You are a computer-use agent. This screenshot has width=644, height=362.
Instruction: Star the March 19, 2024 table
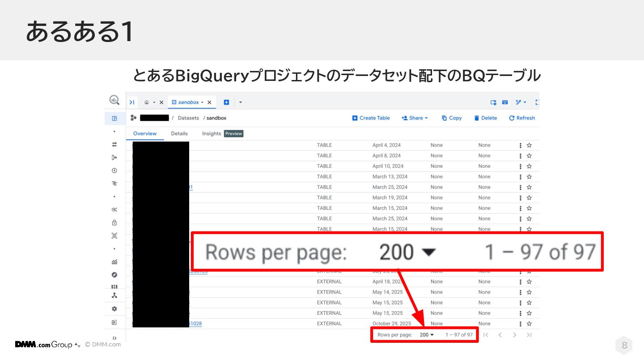coord(529,198)
